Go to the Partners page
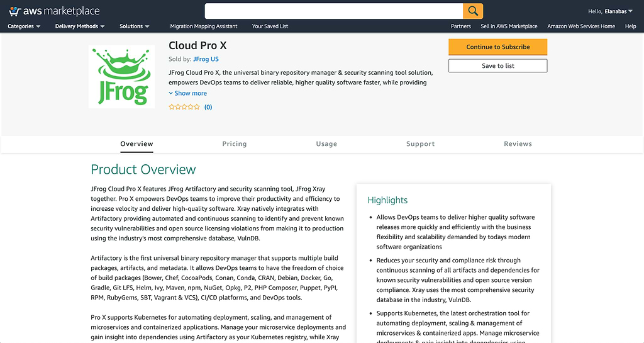The height and width of the screenshot is (343, 644). point(461,26)
